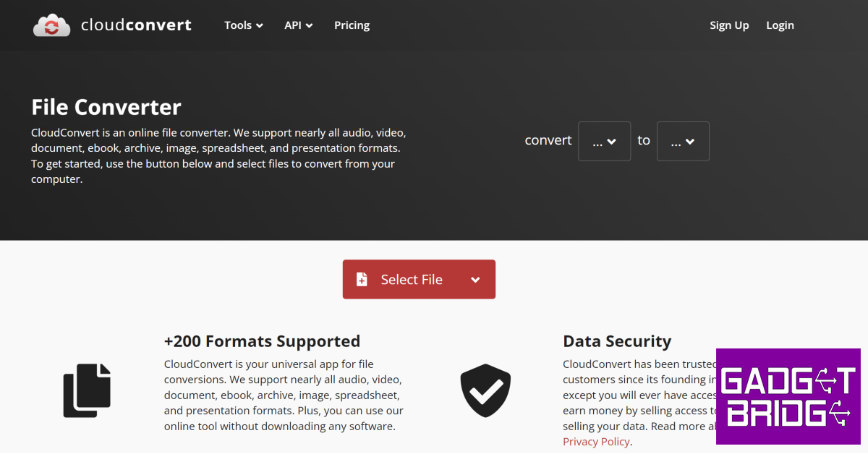Screen dimensions: 868x454
Task: Click the cloudconvert wordmark text
Action: pos(136,25)
